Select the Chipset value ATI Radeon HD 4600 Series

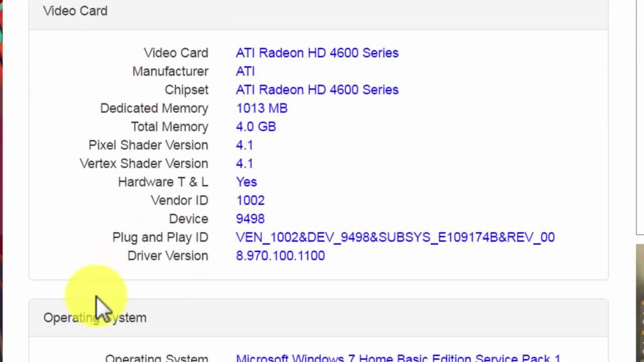[x=317, y=89]
